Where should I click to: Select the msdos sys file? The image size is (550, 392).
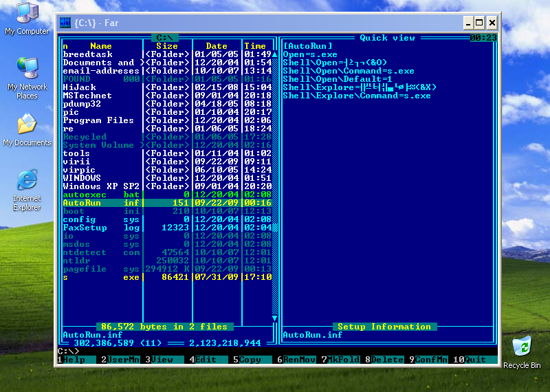[x=167, y=244]
